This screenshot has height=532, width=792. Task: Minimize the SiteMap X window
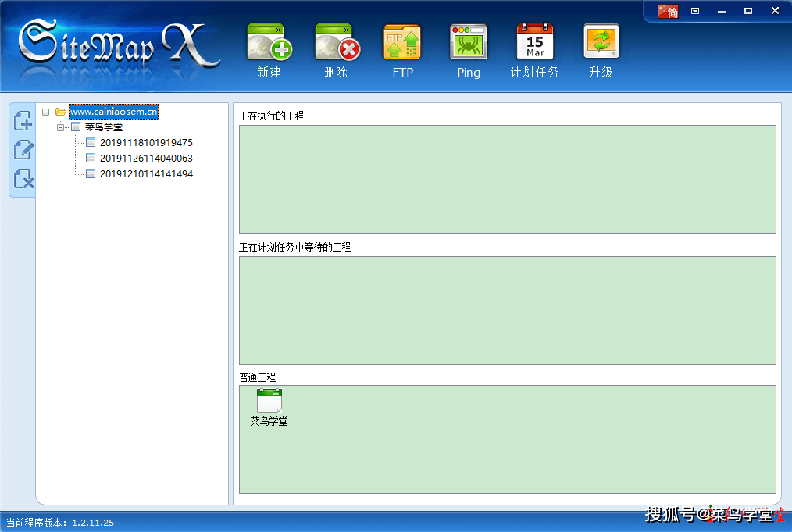[722, 11]
